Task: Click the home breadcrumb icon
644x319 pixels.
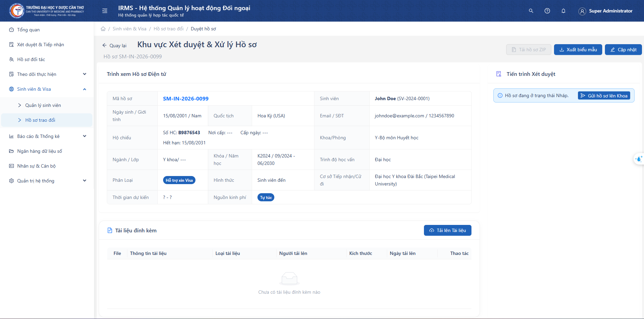Action: coord(103,29)
